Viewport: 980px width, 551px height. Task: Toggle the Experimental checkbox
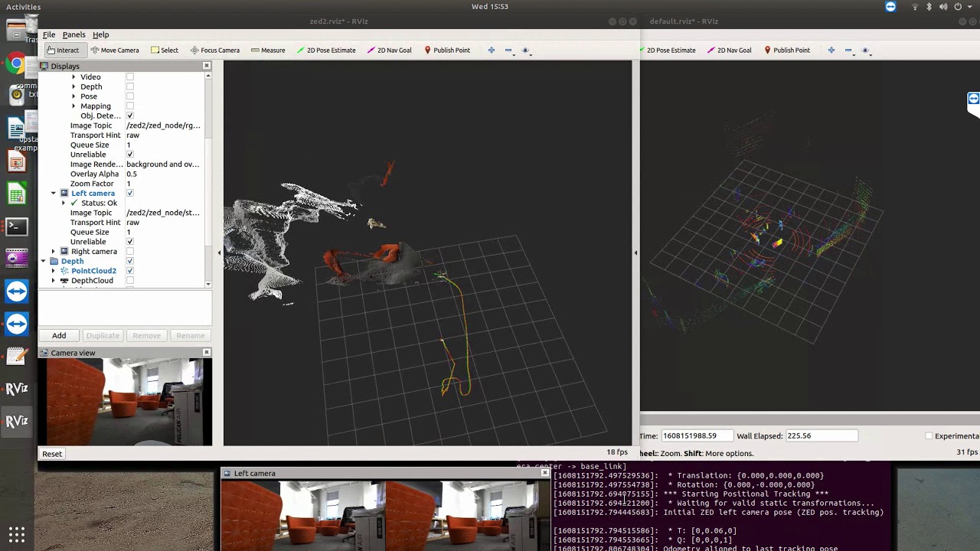coord(929,435)
